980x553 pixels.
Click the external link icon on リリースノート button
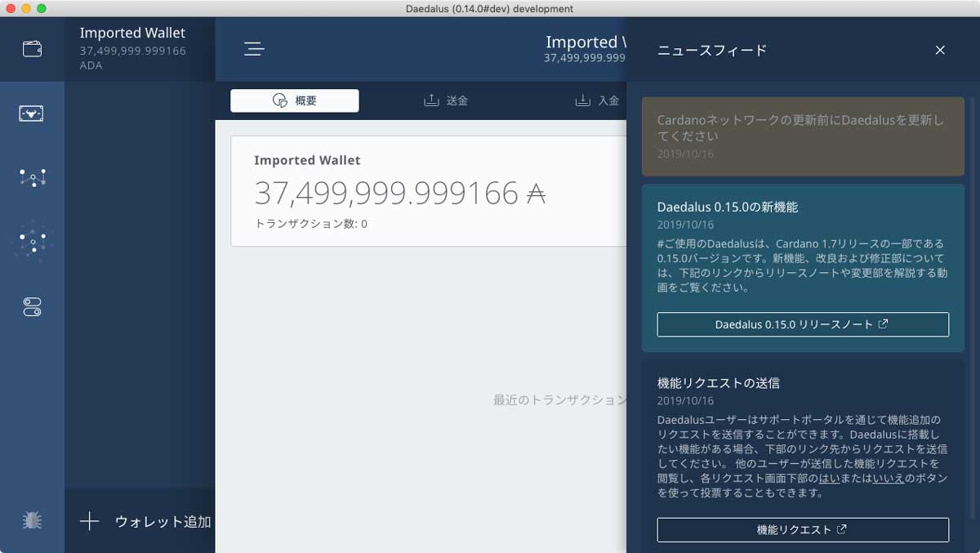(883, 324)
